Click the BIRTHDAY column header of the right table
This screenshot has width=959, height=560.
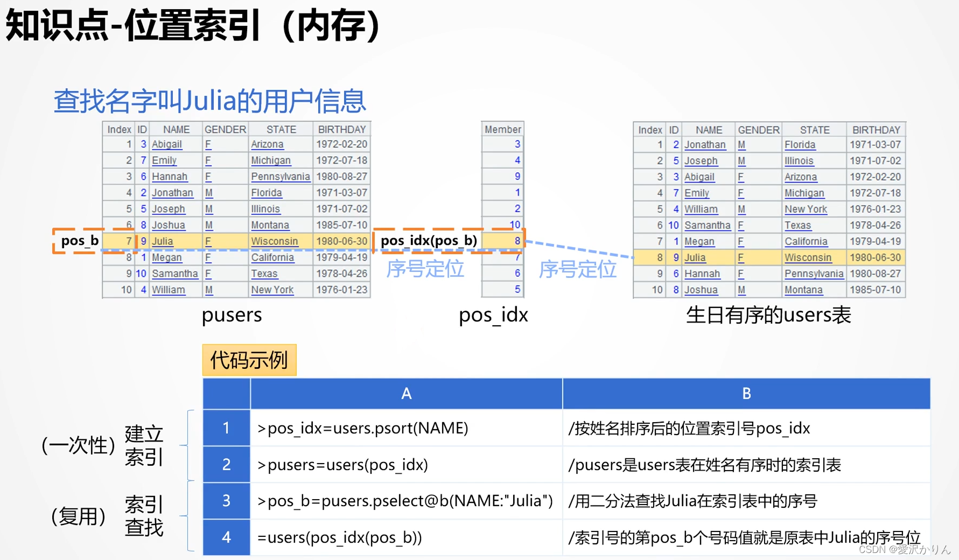coord(876,129)
